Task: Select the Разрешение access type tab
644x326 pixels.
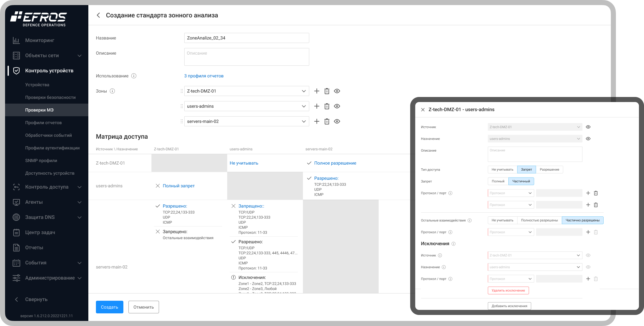Action: tap(549, 170)
